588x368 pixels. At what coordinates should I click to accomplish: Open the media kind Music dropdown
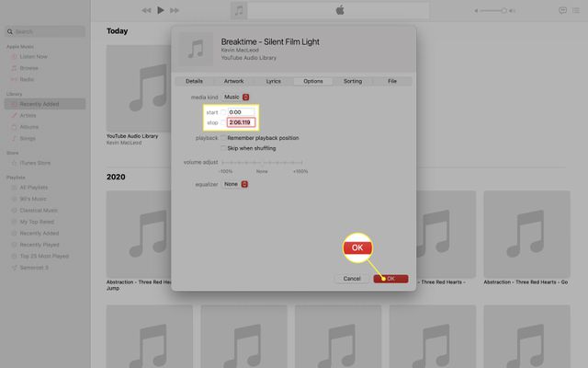(x=236, y=97)
